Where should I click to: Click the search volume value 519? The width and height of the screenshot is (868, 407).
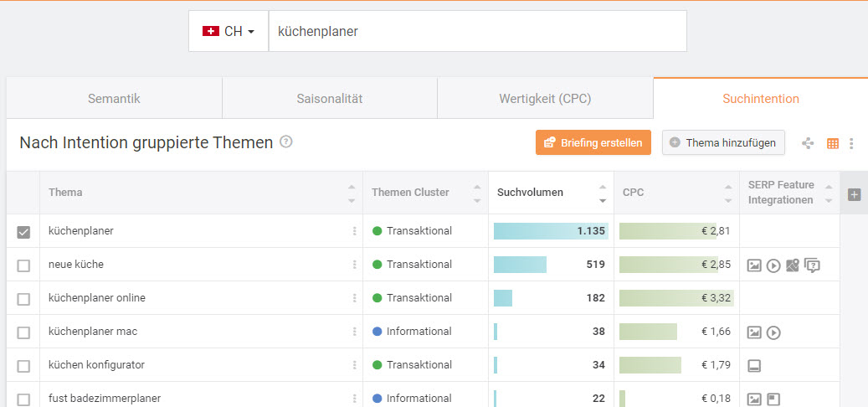pos(596,265)
